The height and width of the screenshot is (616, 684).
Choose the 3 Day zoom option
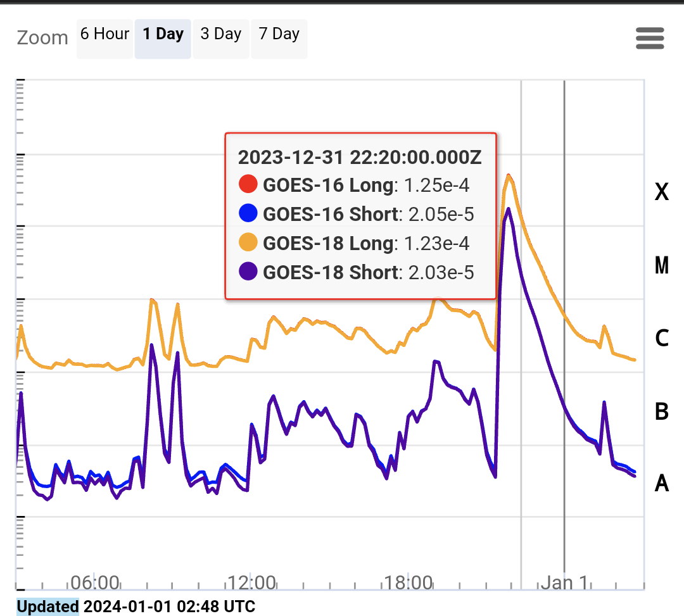(221, 35)
